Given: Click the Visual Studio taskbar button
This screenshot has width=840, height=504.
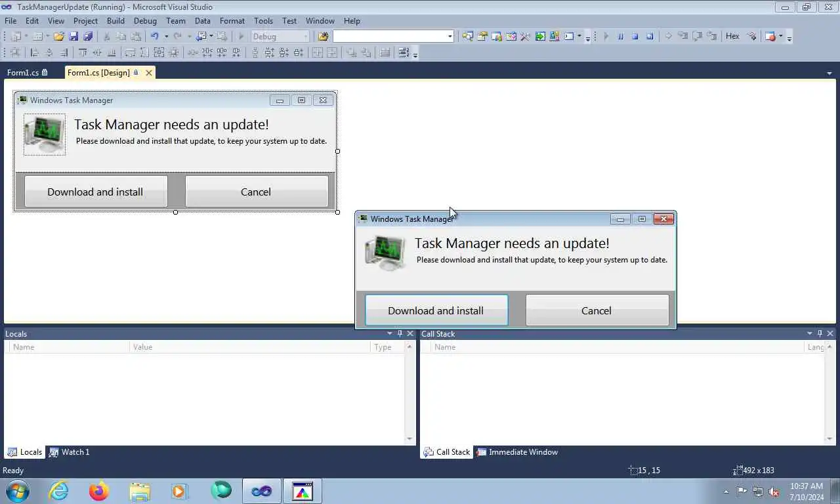Looking at the screenshot, I should [262, 491].
